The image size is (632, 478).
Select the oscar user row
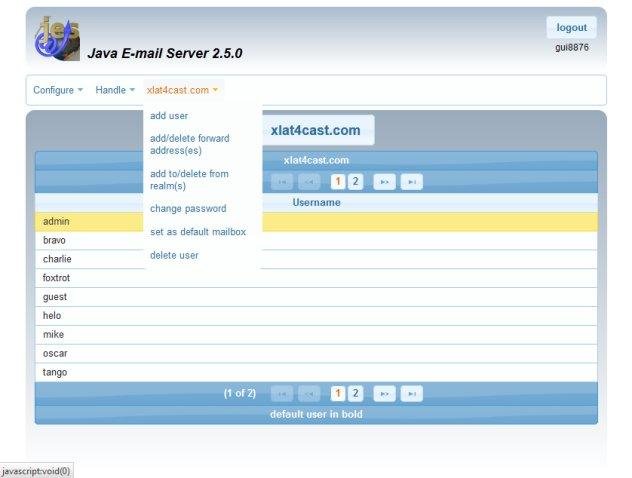316,353
